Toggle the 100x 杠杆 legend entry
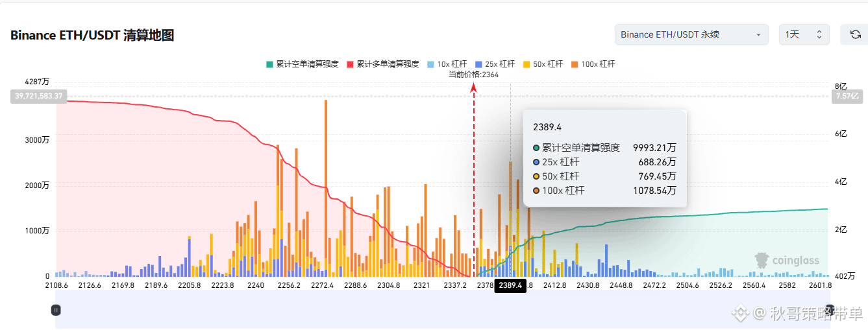Screen dimensions: 868x330 coord(593,64)
